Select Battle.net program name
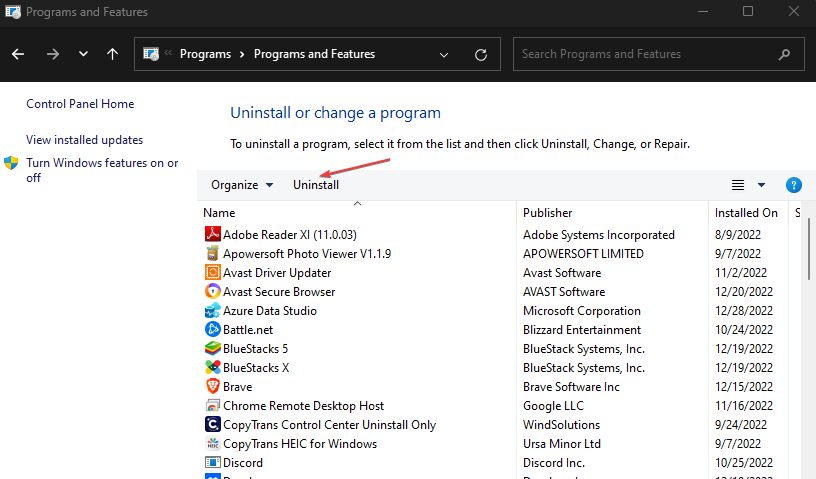The height and width of the screenshot is (479, 816). 248,330
